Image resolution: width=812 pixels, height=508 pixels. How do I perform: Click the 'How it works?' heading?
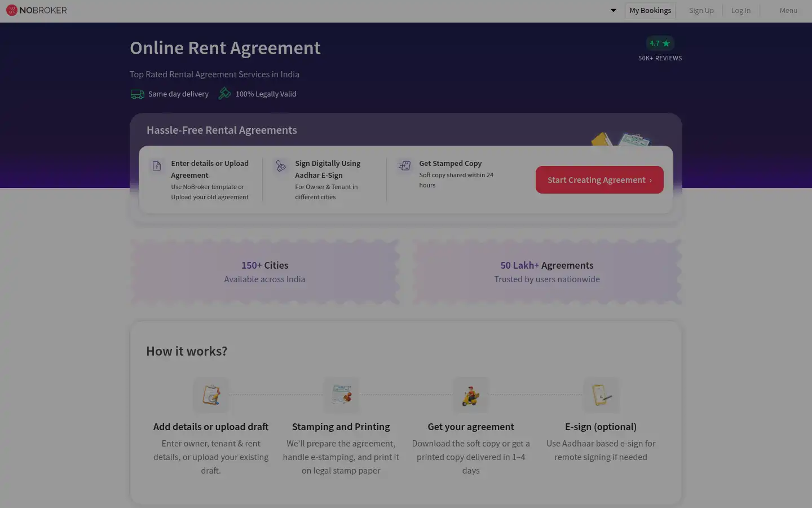pos(187,351)
